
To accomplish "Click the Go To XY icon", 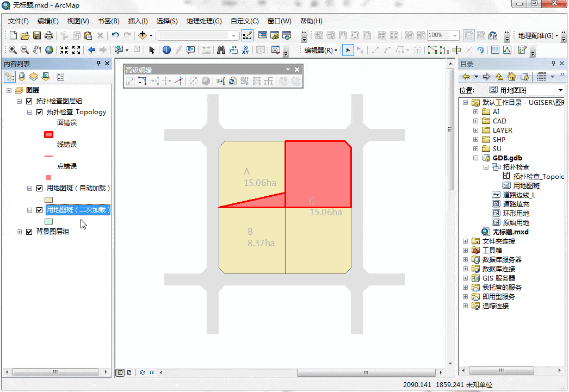I will (245, 50).
